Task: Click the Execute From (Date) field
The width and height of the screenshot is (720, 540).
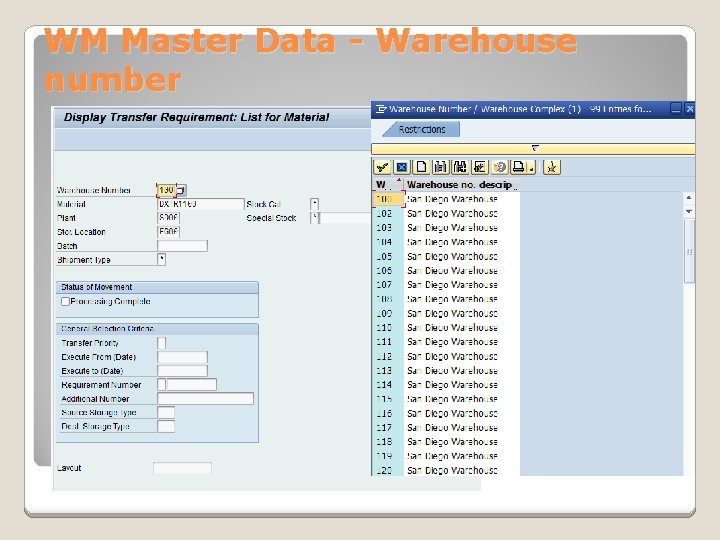Action: [182, 357]
